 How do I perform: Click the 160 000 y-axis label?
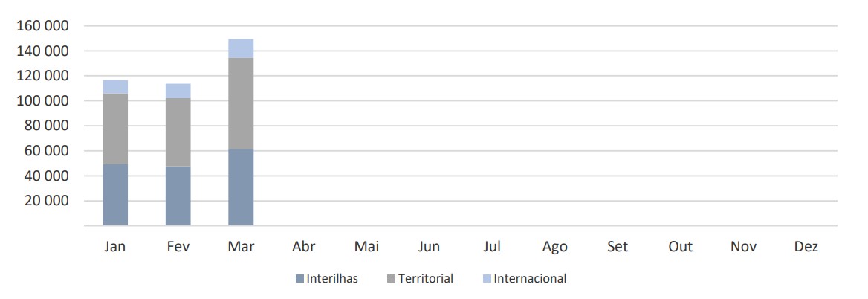click(x=42, y=26)
